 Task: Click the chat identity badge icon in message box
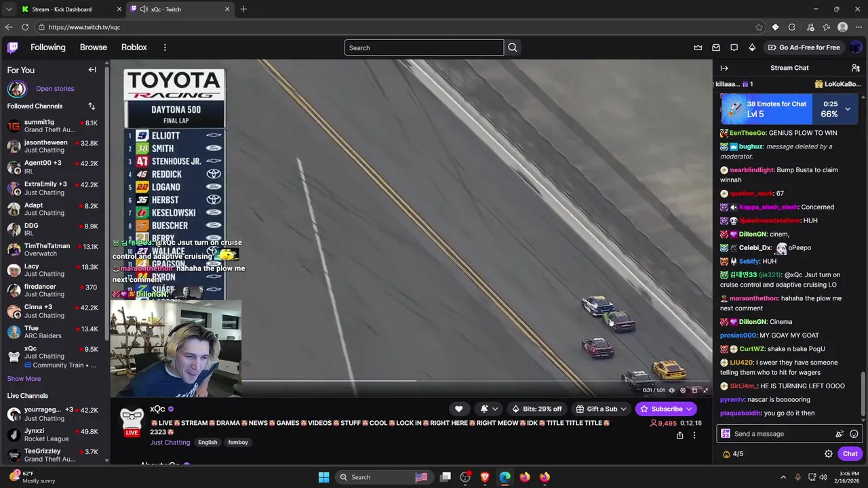point(726,434)
